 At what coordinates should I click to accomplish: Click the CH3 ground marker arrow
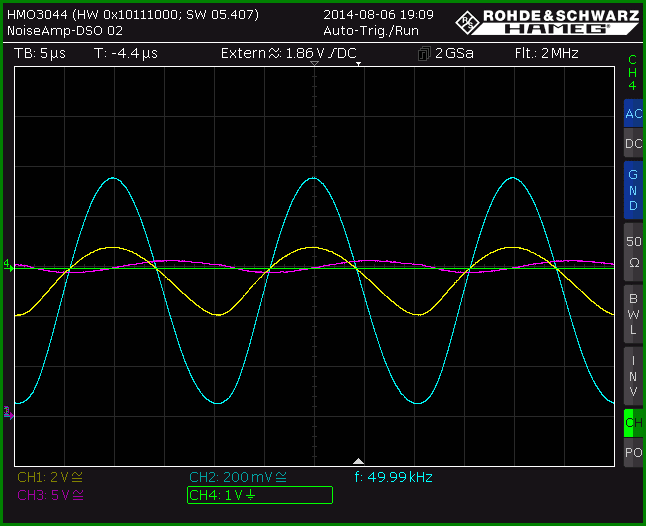tap(8, 413)
